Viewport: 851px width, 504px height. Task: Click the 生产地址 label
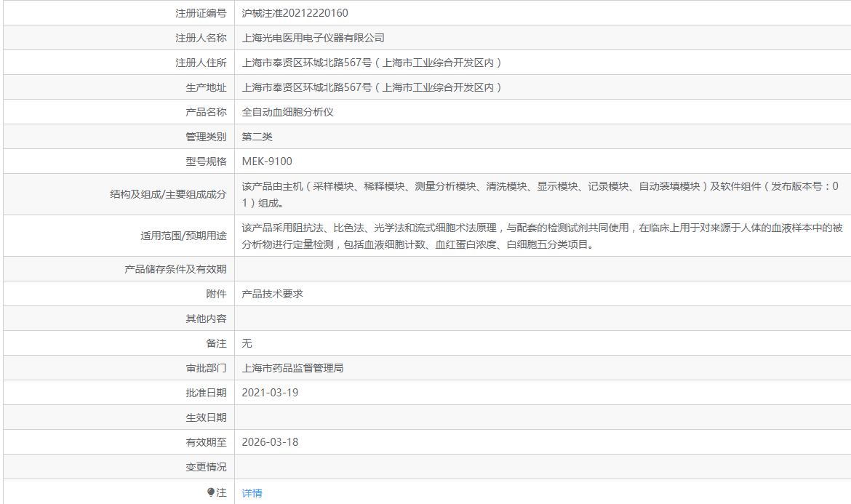206,87
